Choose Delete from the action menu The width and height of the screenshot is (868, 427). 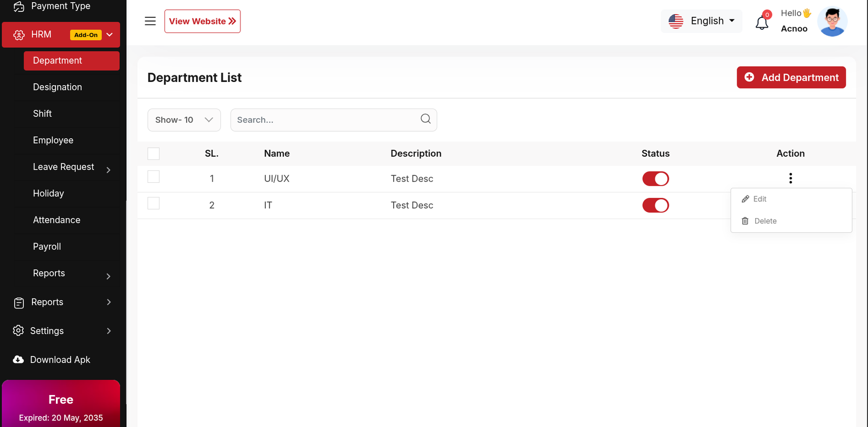[x=765, y=221]
